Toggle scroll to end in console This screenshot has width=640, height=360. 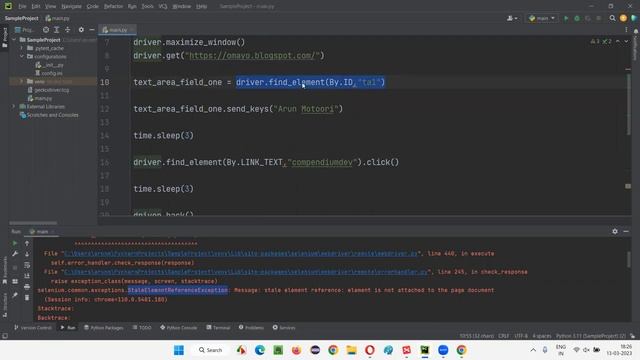(x=27, y=276)
